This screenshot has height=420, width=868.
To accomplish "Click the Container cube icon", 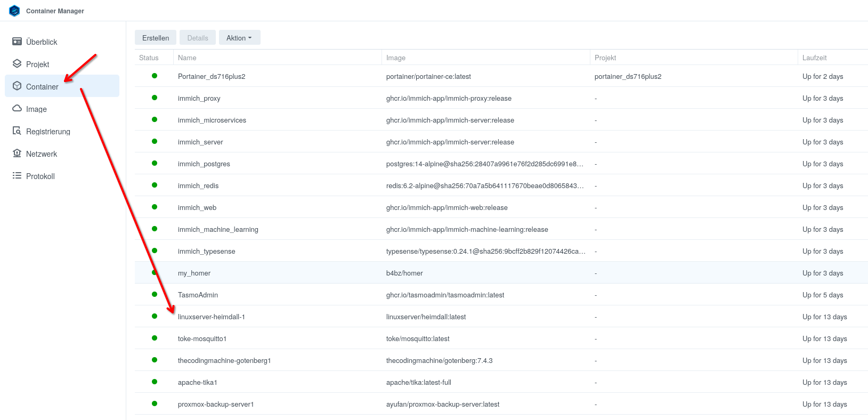I will (17, 86).
